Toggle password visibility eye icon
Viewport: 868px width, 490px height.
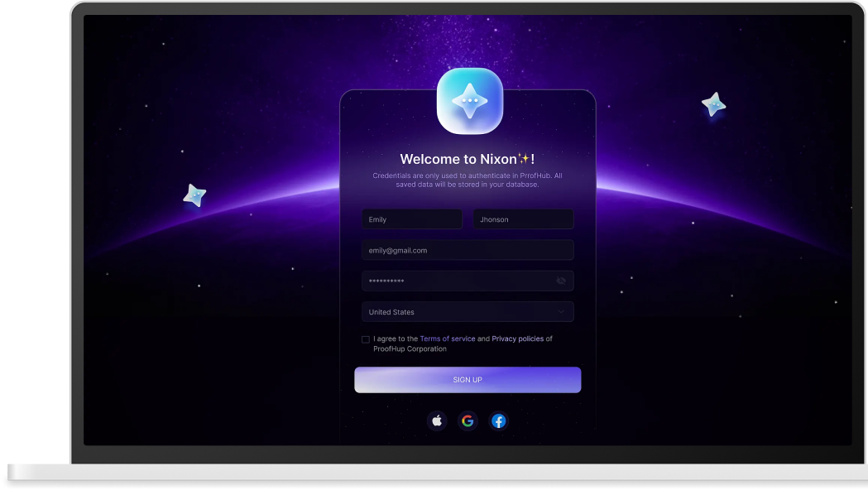(x=561, y=281)
